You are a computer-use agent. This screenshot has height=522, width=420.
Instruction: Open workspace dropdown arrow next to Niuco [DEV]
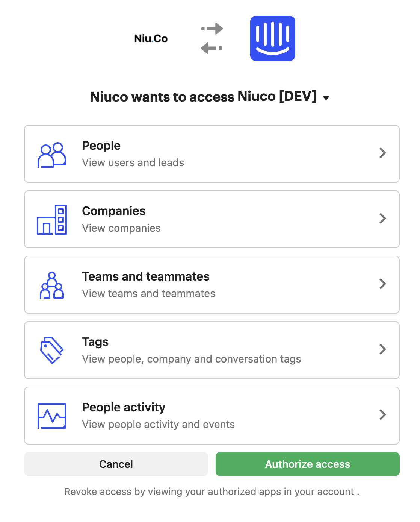point(326,98)
